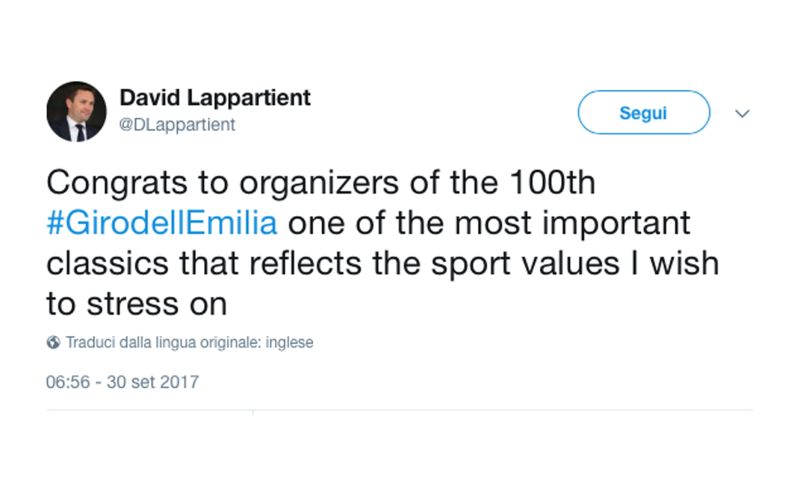Select "Traduci dalla lingua originale" translate link
The height and width of the screenshot is (484, 800).
coord(162,343)
